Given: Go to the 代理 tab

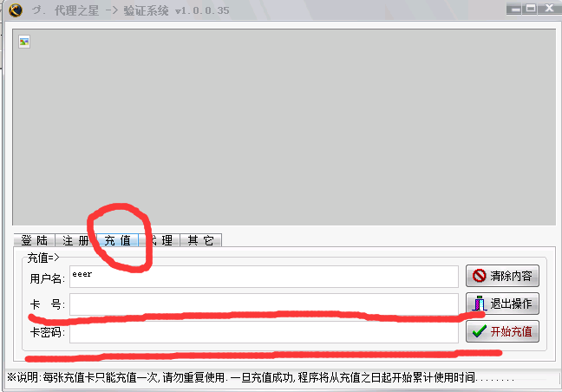Looking at the screenshot, I should 160,240.
